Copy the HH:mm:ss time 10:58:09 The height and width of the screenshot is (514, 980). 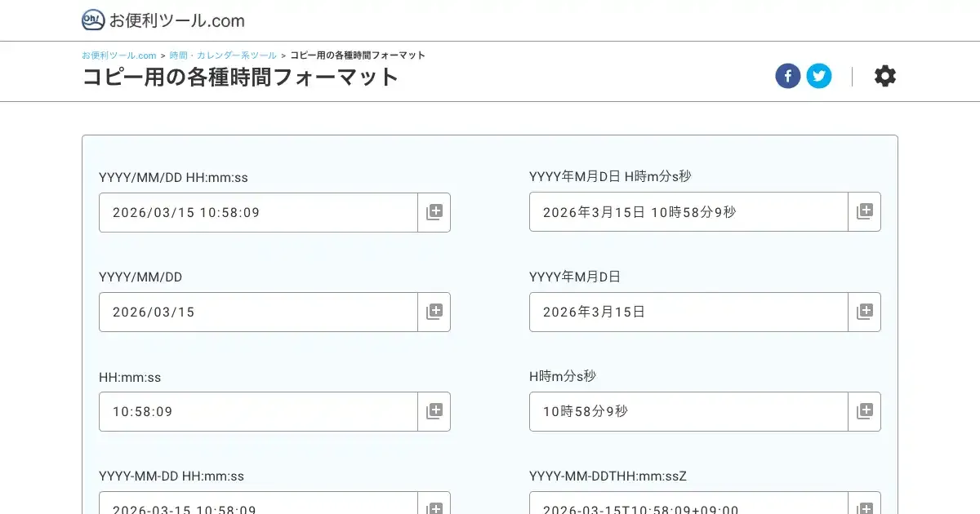click(x=434, y=411)
